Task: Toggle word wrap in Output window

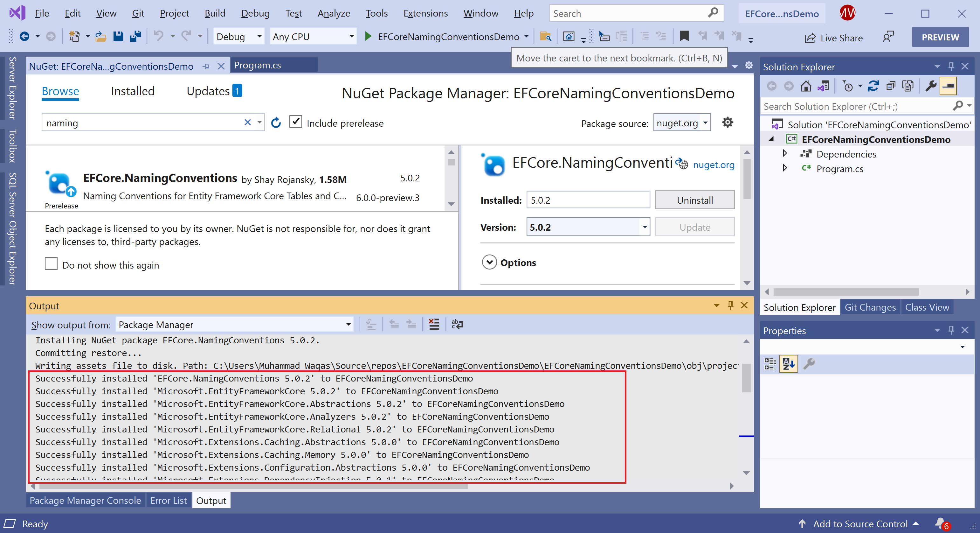Action: coord(457,324)
